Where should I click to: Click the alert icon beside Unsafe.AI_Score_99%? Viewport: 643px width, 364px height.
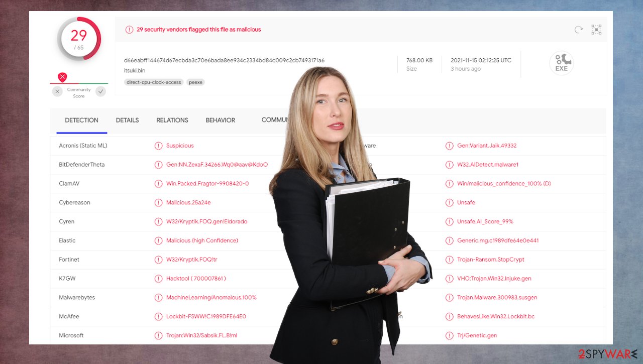pos(449,221)
